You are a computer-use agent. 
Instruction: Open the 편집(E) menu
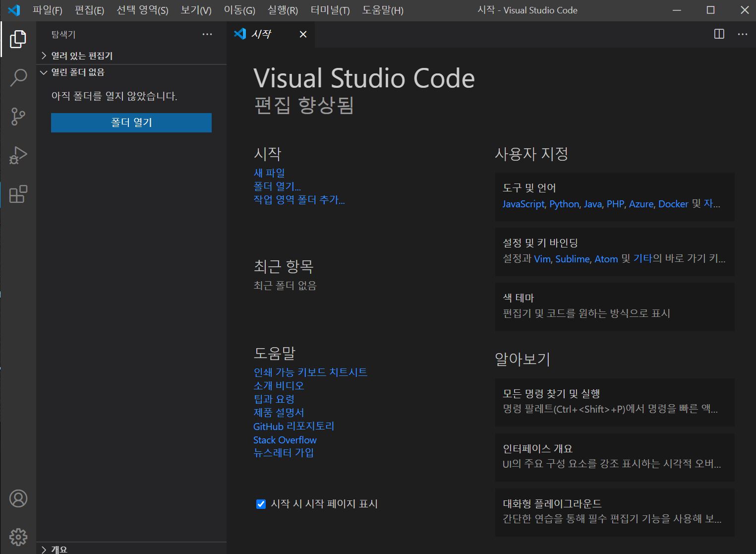90,10
